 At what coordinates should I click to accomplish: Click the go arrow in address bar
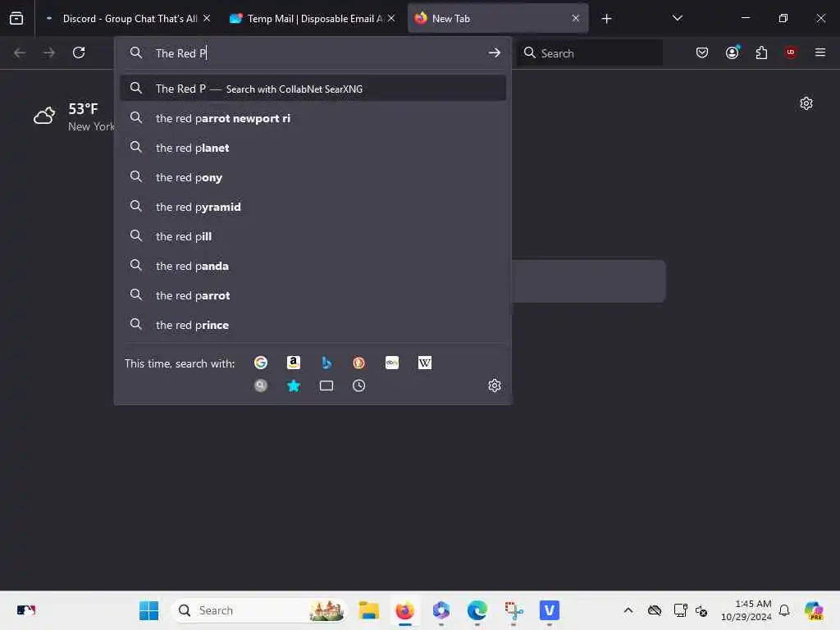(x=495, y=52)
